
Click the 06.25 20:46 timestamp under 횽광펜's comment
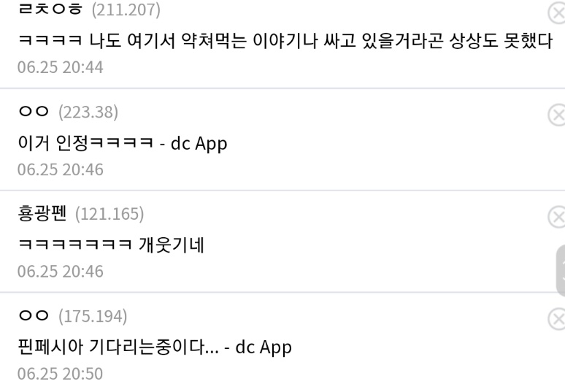coord(60,272)
